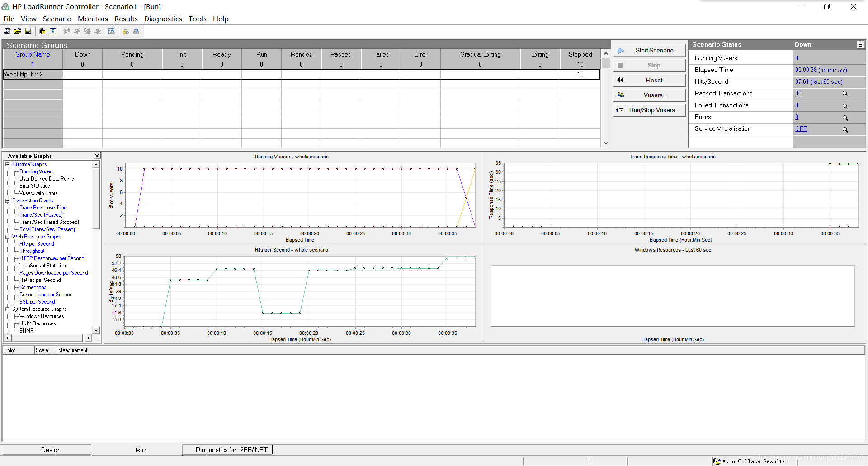868x466 pixels.
Task: Click the magnifier next to Errors
Action: (x=845, y=118)
